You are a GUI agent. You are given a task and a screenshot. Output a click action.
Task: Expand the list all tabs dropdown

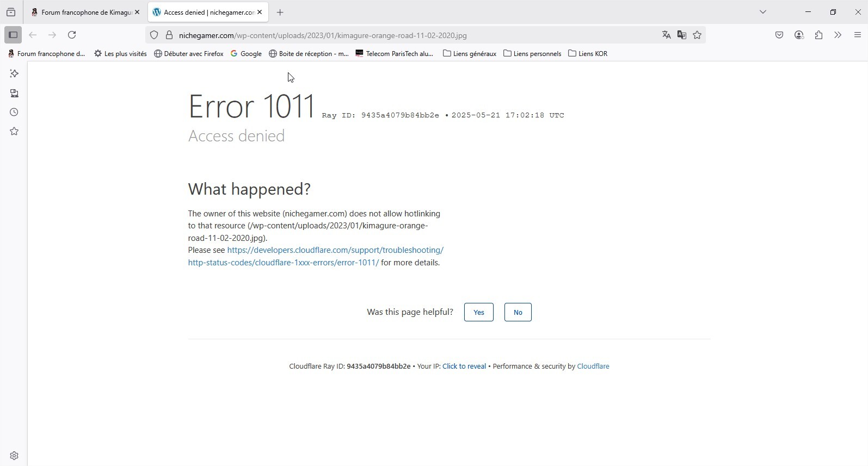point(762,12)
